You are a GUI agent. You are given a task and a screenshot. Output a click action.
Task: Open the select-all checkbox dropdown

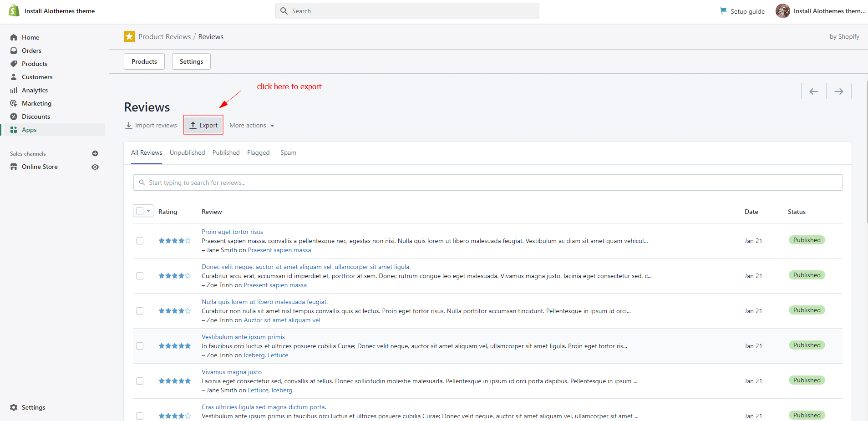pos(148,211)
